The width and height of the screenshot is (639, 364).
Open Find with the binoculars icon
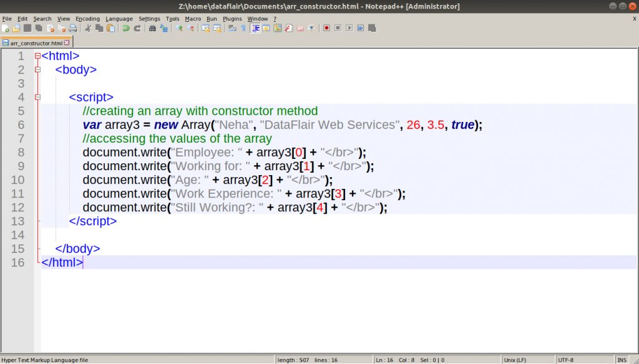point(152,28)
